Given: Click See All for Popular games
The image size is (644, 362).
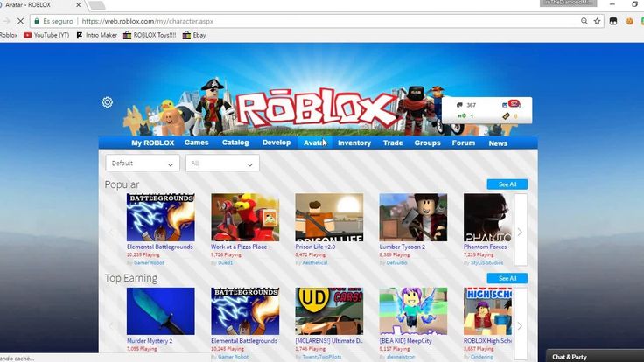Looking at the screenshot, I should click(x=507, y=184).
